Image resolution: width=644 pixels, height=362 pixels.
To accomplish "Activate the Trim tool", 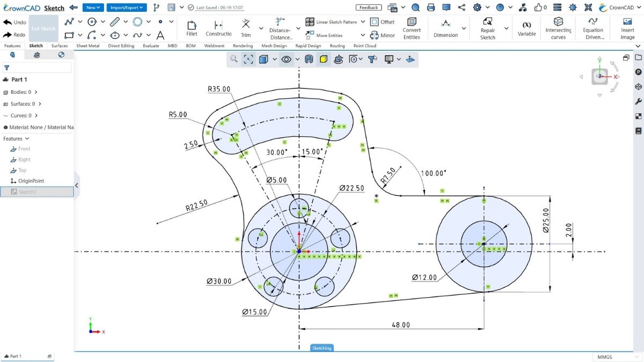I will tap(246, 28).
